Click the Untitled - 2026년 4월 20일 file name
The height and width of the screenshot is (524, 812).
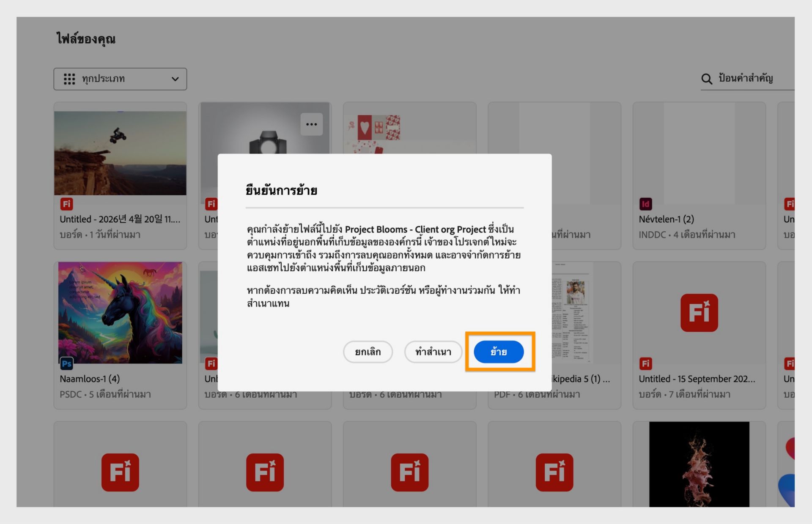pos(120,219)
